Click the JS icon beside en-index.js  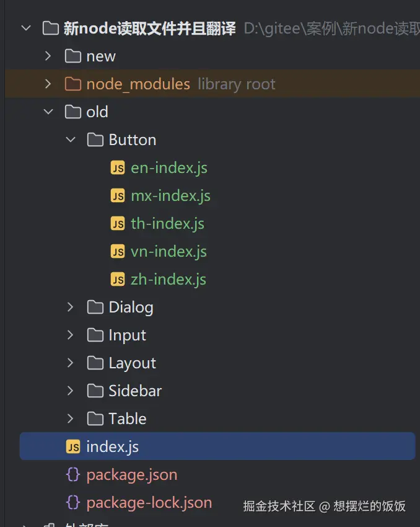click(118, 168)
